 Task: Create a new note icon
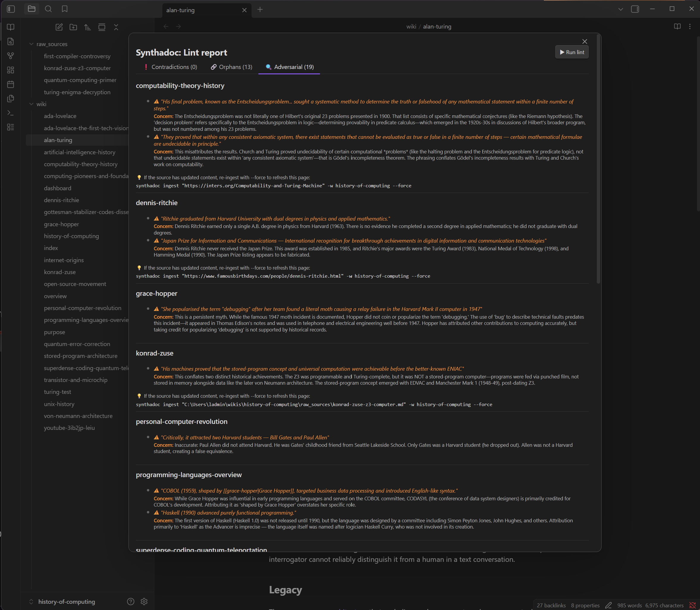pyautogui.click(x=59, y=27)
